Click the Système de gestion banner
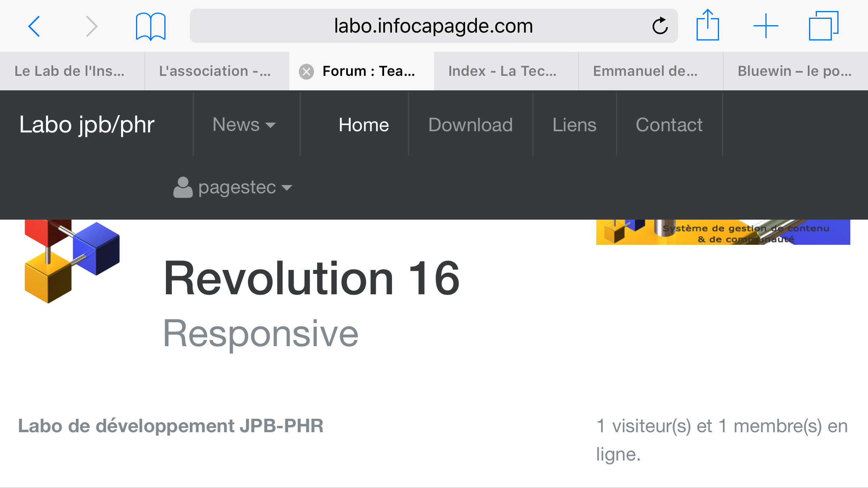The image size is (868, 488). click(x=723, y=233)
